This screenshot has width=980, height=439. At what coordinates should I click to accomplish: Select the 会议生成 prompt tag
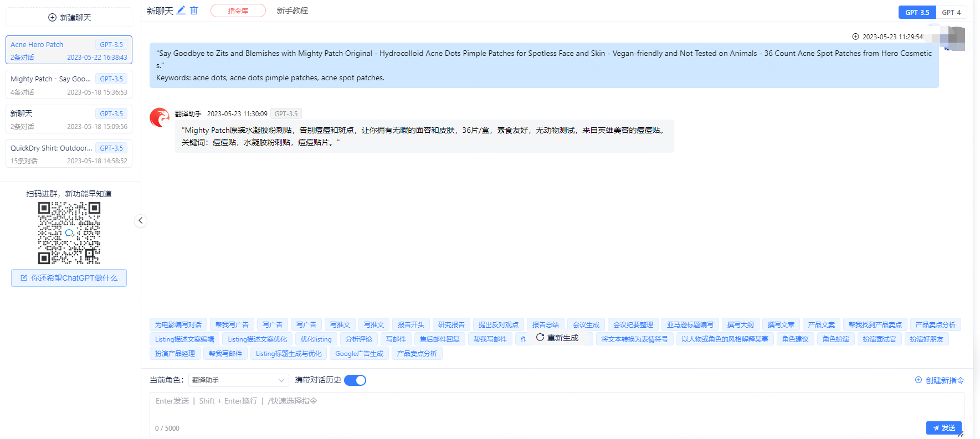coord(586,324)
